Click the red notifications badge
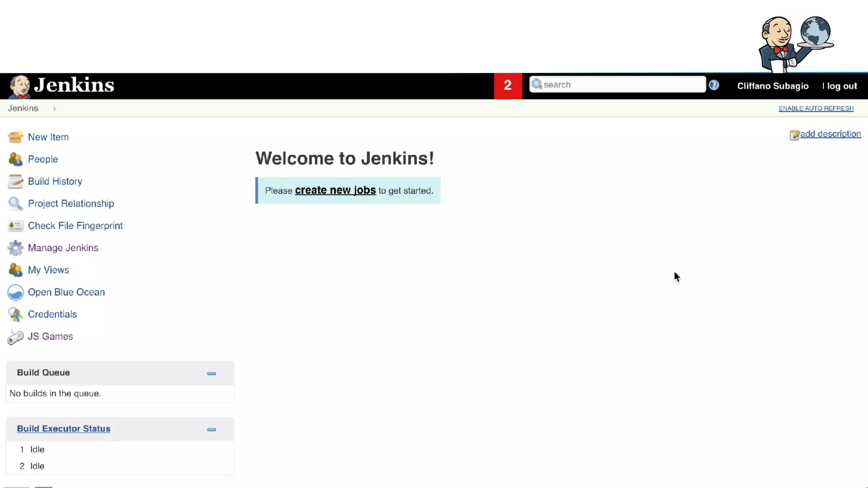868x488 pixels. click(507, 86)
